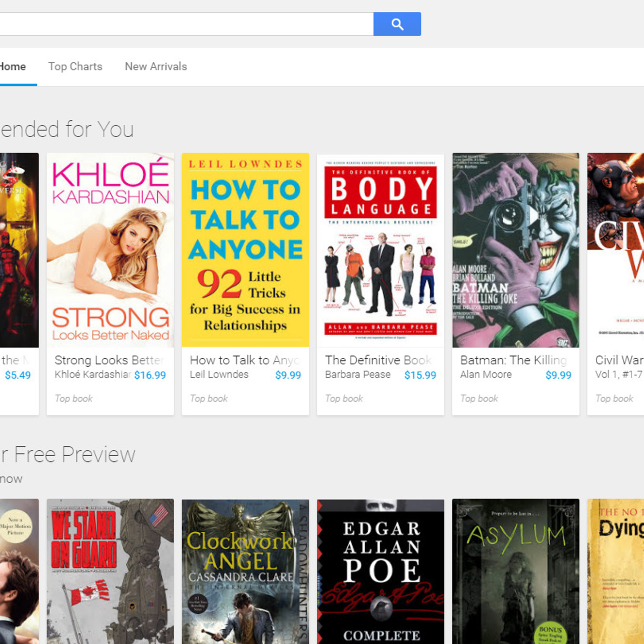Click the $9.99 price under Alan Moore
Viewport: 644px width, 644px height.
coord(558,375)
